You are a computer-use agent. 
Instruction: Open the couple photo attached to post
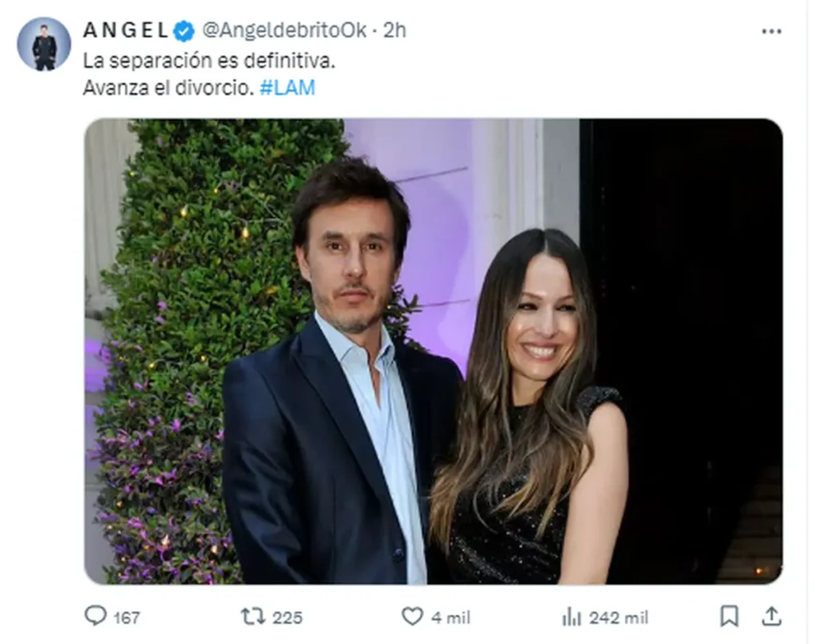[434, 351]
